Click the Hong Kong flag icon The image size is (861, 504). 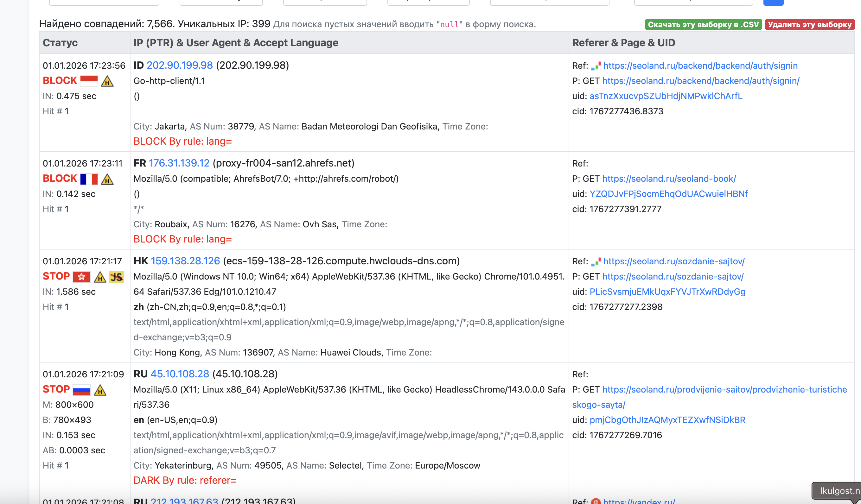click(x=82, y=277)
